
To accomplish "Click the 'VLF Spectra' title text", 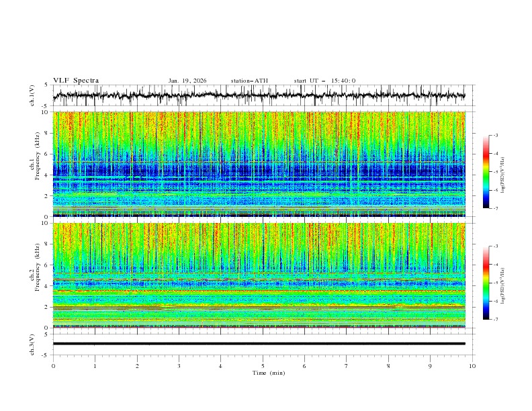I will point(76,81).
